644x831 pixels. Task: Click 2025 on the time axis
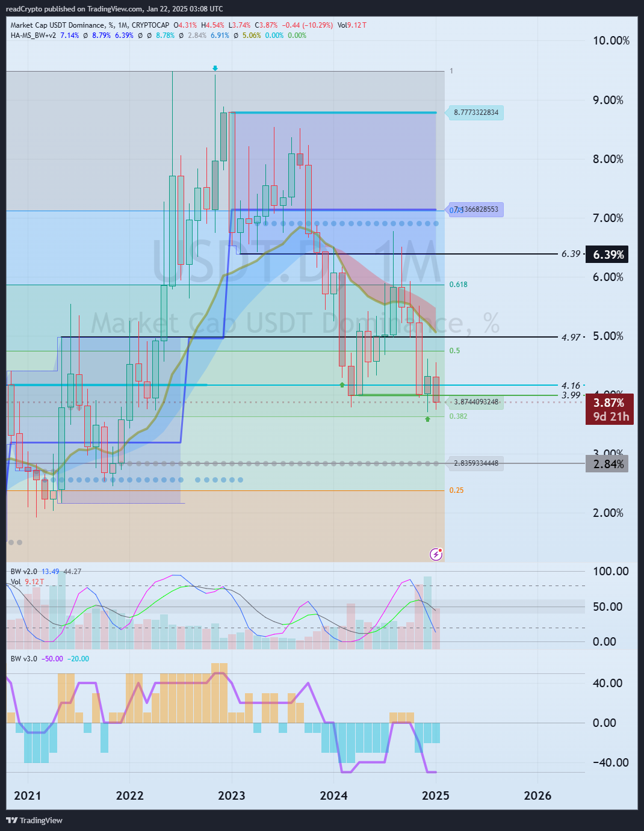coord(436,795)
